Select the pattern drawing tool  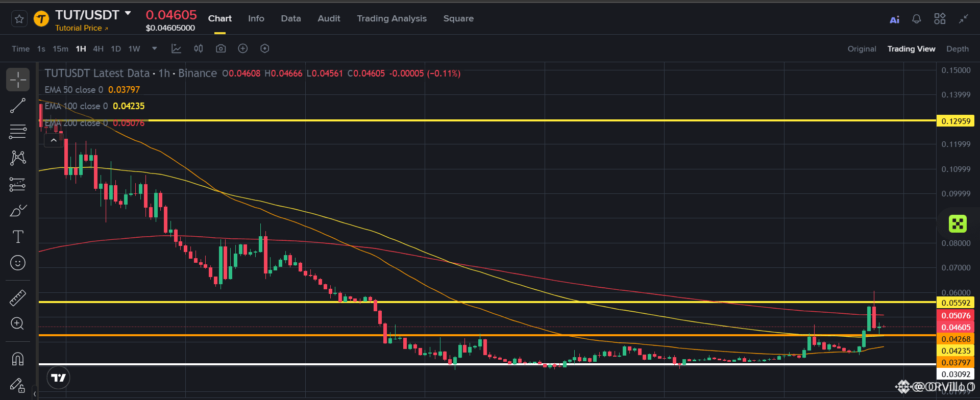coord(18,158)
